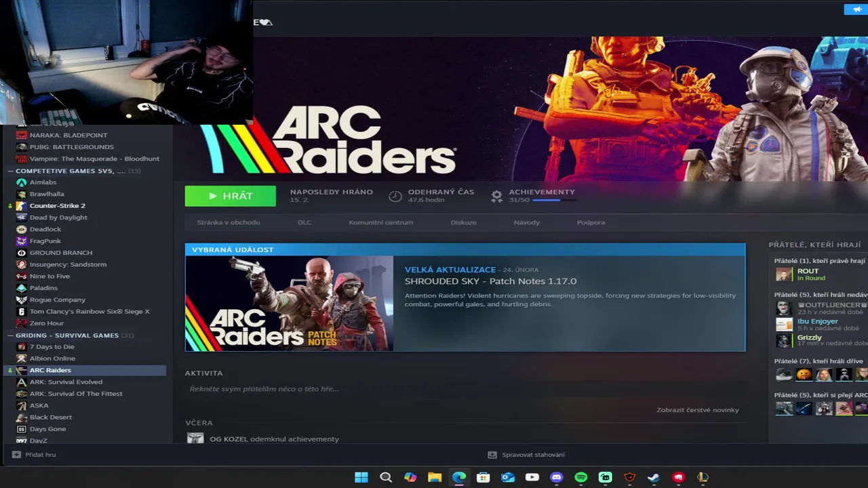
Task: Click the activity status input field
Action: (465, 389)
